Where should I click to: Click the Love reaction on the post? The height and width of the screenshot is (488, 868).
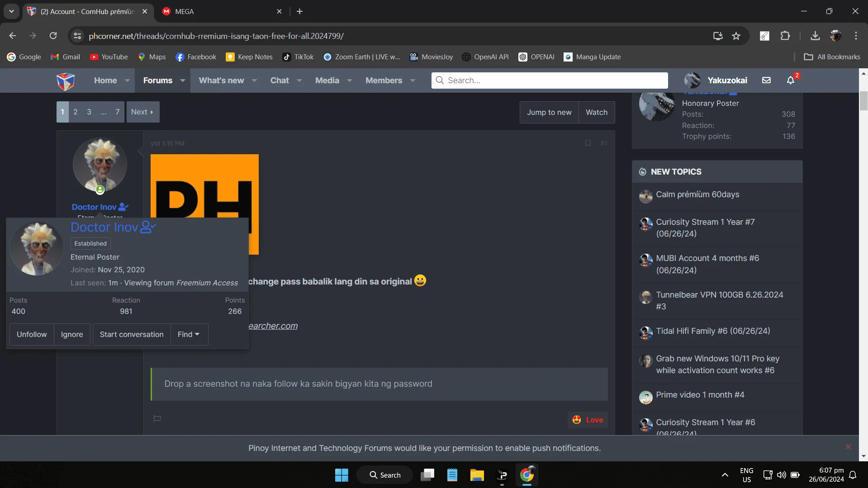point(588,420)
